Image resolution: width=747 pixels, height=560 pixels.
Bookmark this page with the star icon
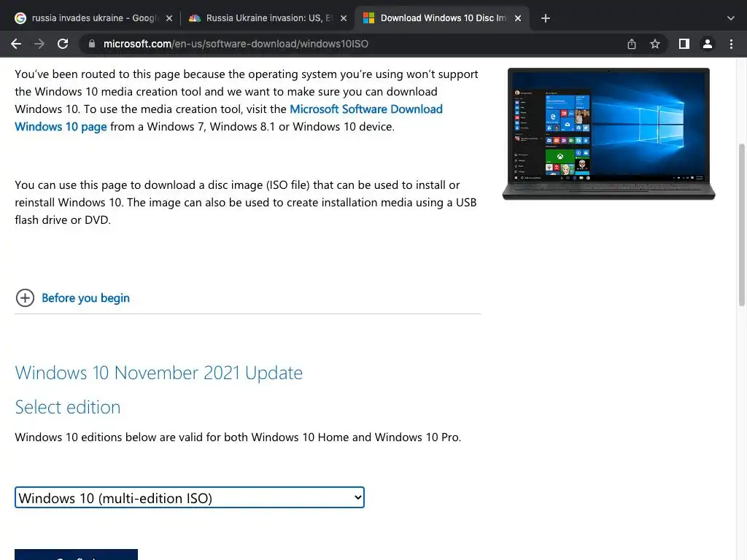point(655,44)
